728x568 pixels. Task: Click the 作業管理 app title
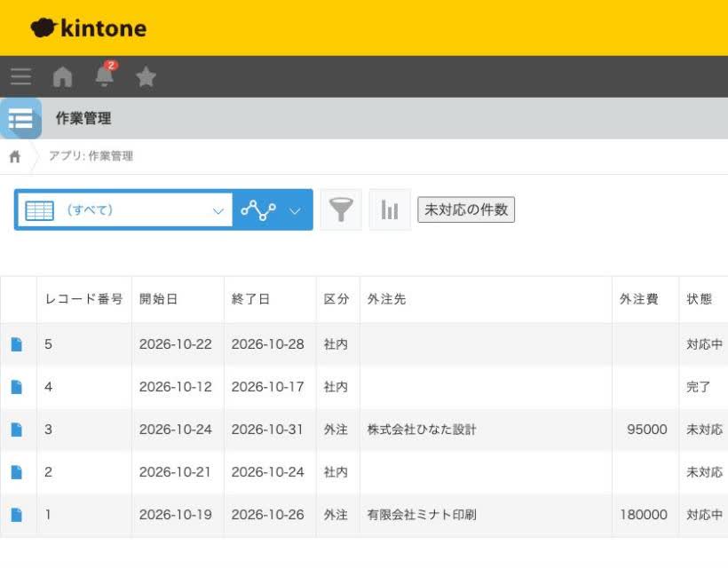[83, 118]
